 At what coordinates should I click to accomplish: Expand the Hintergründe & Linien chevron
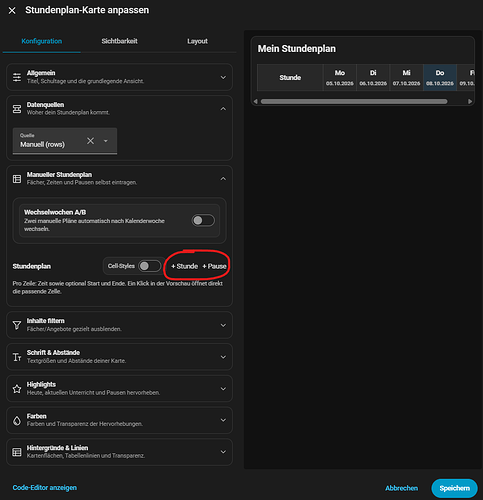tap(223, 452)
